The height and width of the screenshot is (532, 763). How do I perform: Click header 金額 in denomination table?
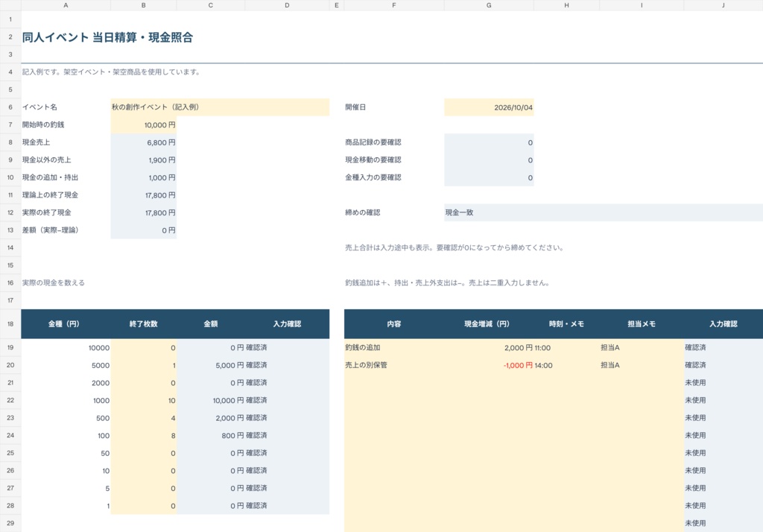(210, 323)
